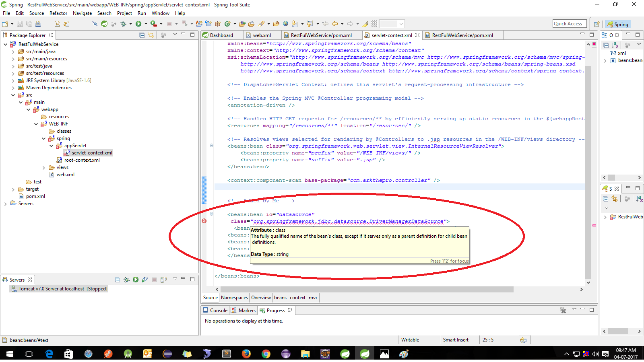644x362 pixels.
Task: Open the Refactor menu
Action: pos(58,13)
